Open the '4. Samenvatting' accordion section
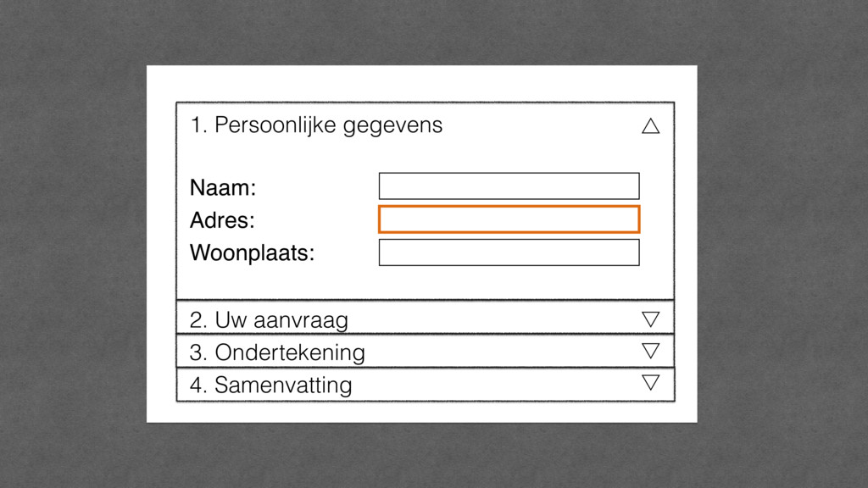The height and width of the screenshot is (488, 868). point(426,384)
